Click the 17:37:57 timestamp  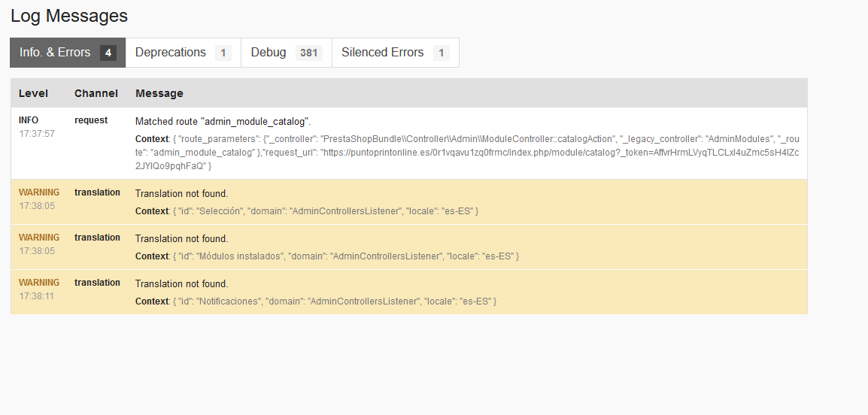click(37, 134)
